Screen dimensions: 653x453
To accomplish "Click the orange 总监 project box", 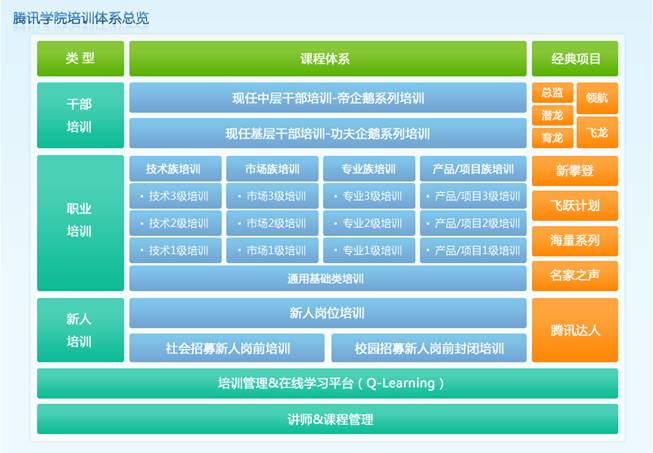I will [x=552, y=92].
